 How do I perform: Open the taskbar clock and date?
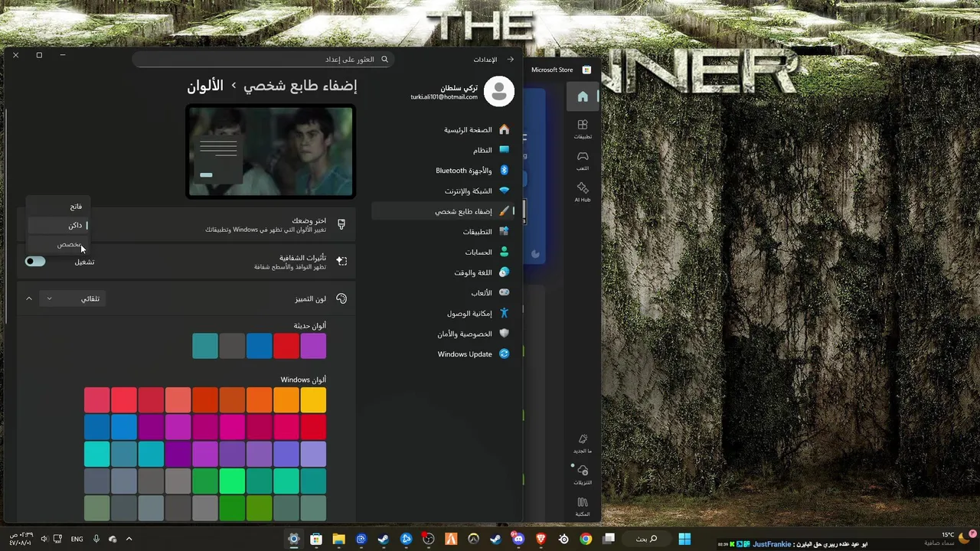(21, 539)
